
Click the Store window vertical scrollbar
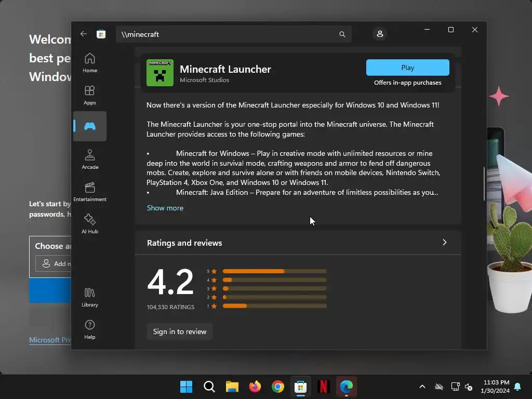click(485, 183)
